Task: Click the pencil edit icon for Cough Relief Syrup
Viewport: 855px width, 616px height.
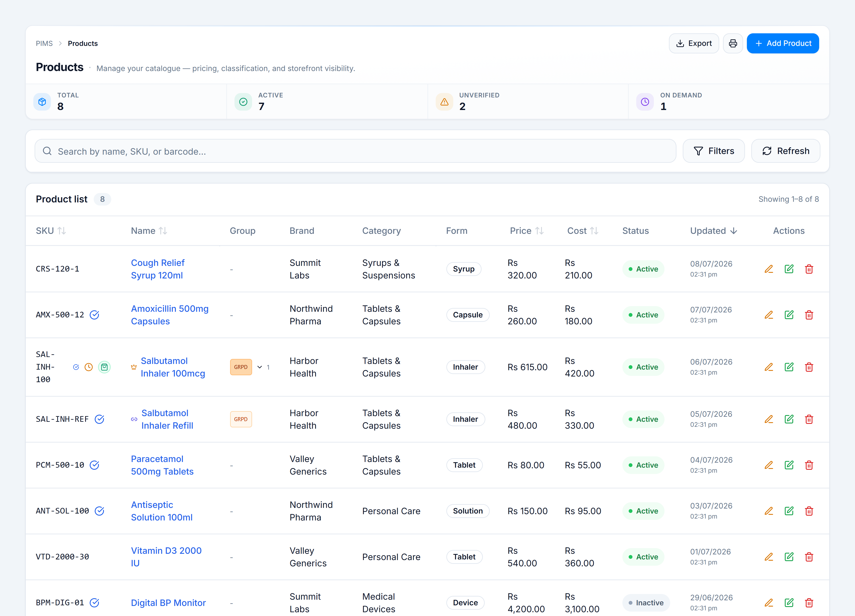Action: pyautogui.click(x=769, y=269)
